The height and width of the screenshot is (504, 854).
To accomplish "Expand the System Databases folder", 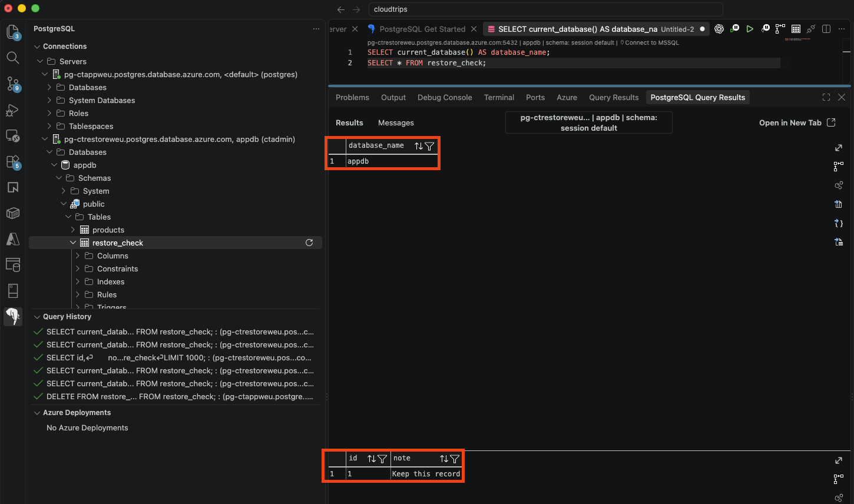I will pos(49,100).
